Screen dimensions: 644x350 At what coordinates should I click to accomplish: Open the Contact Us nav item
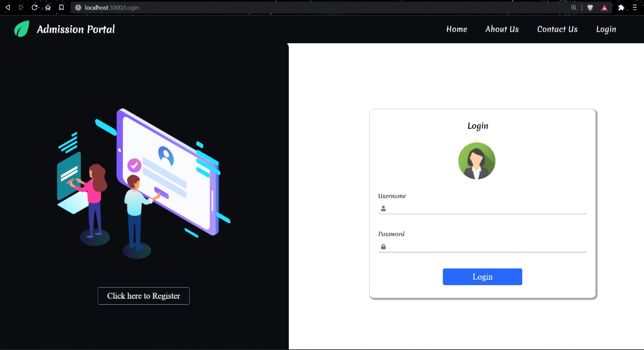557,29
